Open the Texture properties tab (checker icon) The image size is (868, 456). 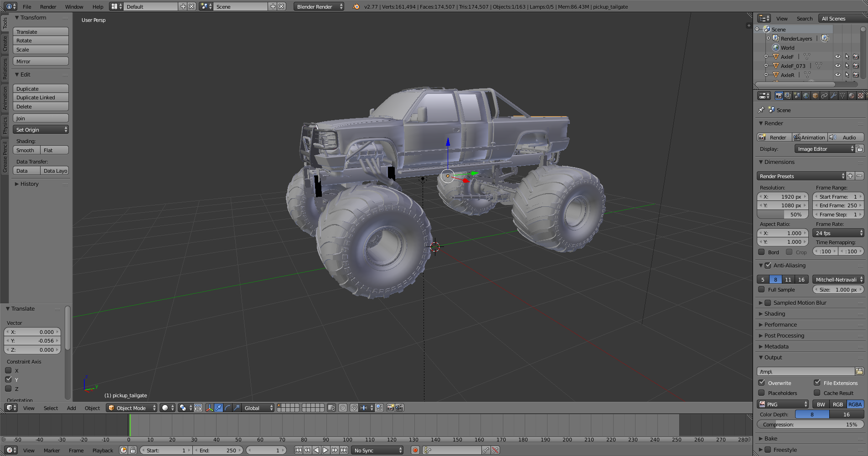point(861,96)
